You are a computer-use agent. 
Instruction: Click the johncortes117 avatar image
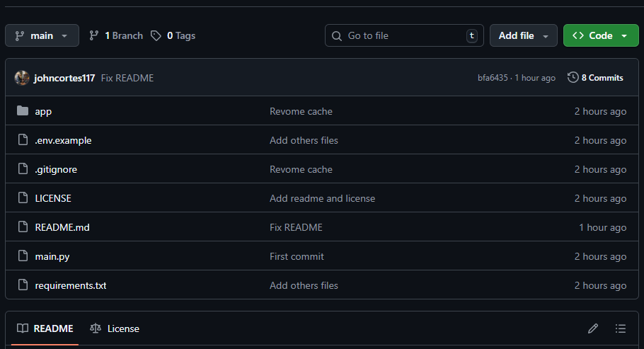pos(22,78)
